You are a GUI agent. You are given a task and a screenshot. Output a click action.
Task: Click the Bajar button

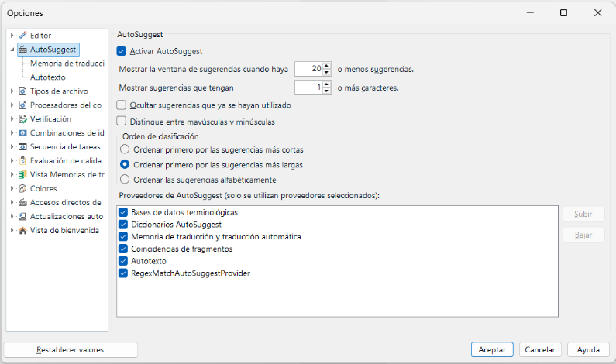[x=583, y=235]
